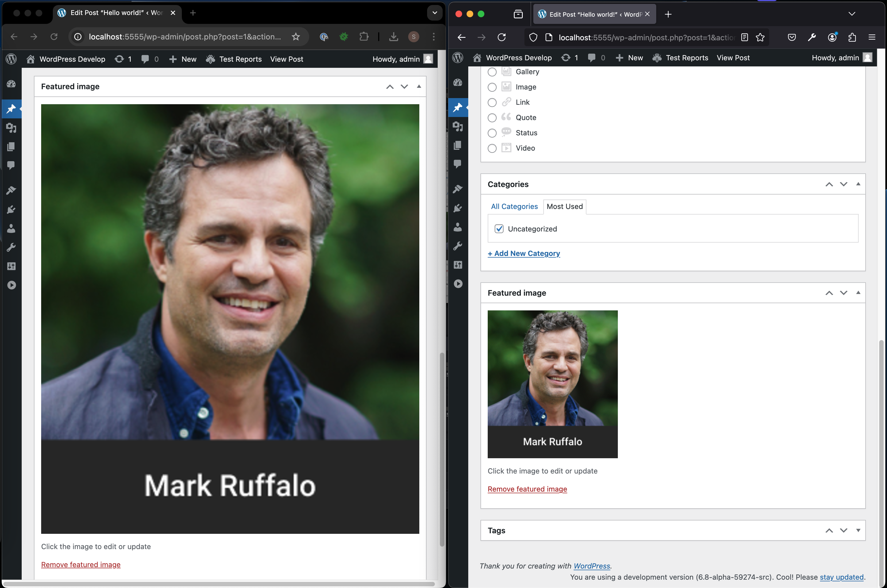This screenshot has height=588, width=887.
Task: Open Tools wrench icon in left sidebar
Action: (x=11, y=247)
